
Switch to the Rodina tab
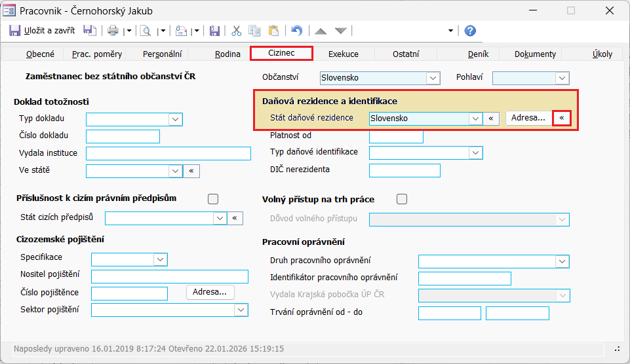point(227,54)
